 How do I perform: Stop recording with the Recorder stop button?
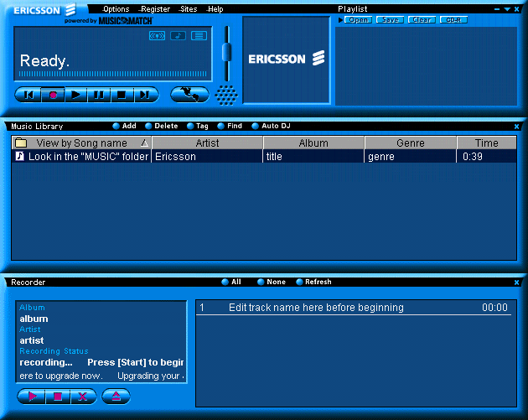click(x=58, y=397)
